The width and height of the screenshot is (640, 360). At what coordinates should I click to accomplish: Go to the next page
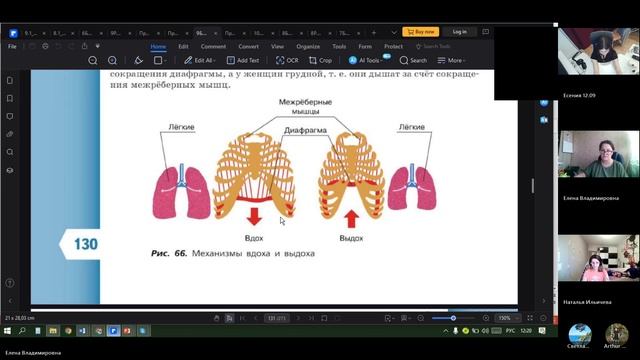tap(298, 318)
